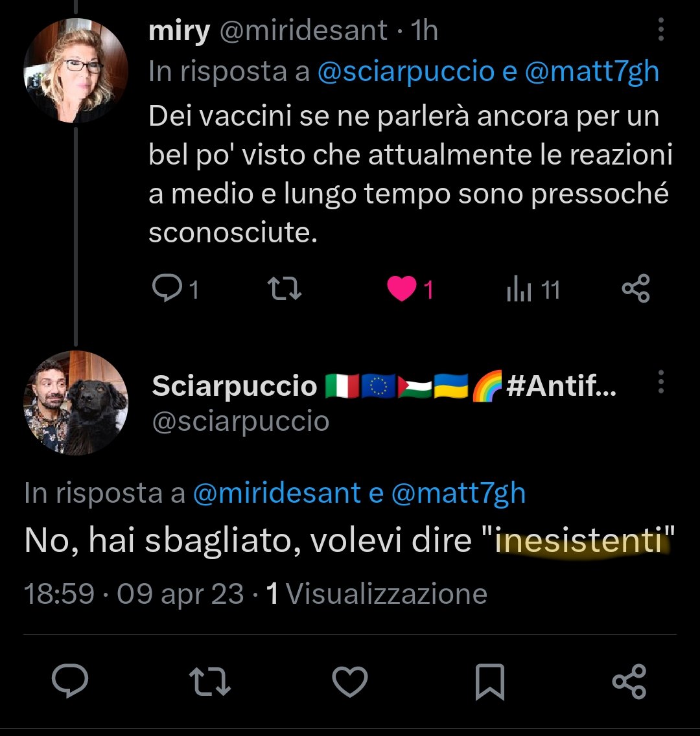
Task: Like Sciarpuccio's tweet
Action: (x=350, y=682)
